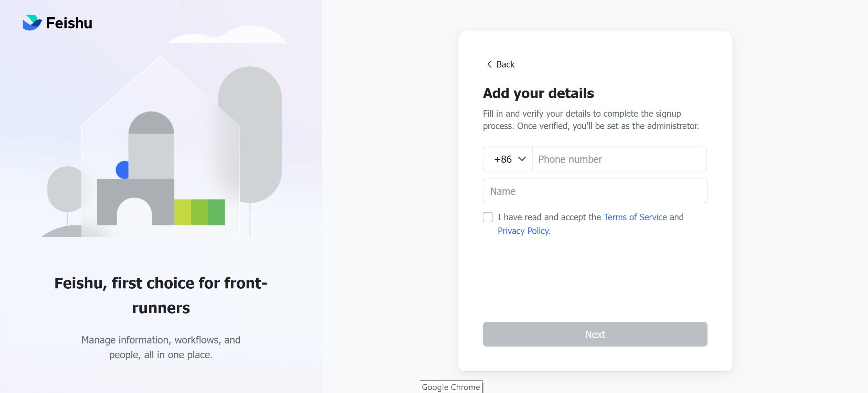This screenshot has height=393, width=868.
Task: Select the Feishu bird emblem in the header
Action: pyautogui.click(x=32, y=23)
